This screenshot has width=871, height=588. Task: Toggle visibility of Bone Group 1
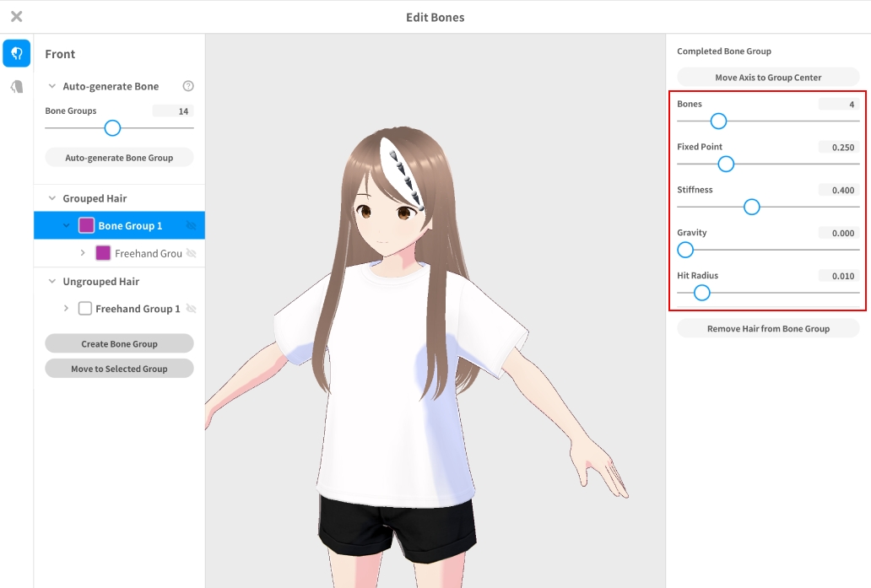(191, 225)
